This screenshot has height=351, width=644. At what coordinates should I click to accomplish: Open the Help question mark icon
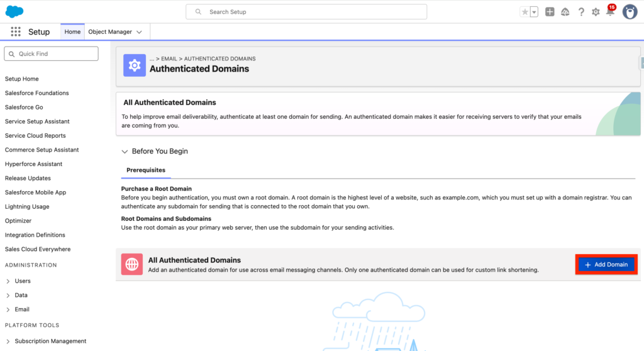click(581, 12)
